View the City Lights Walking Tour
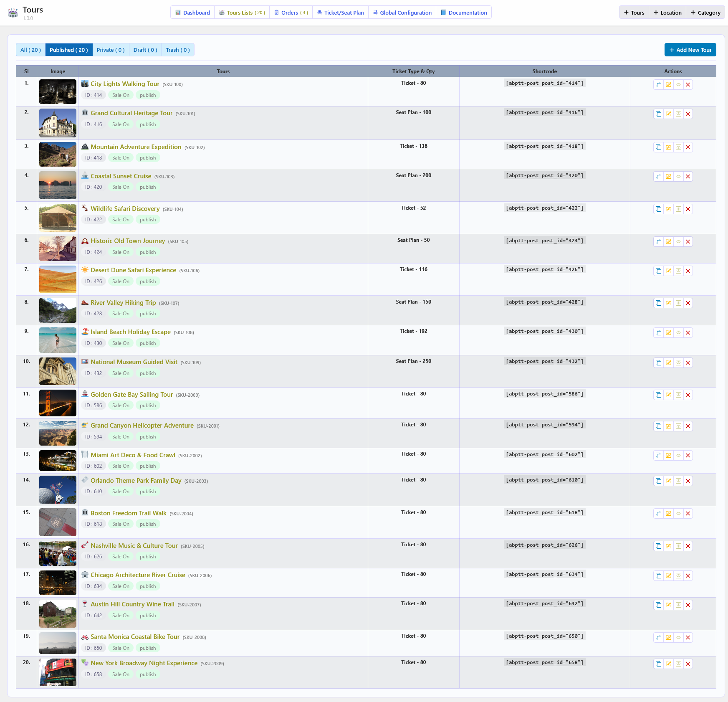728x702 pixels. click(678, 85)
